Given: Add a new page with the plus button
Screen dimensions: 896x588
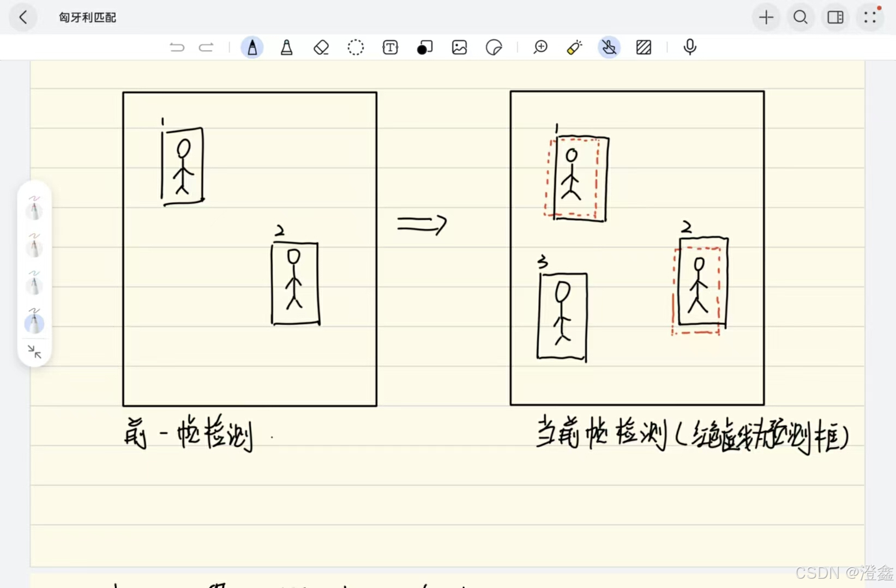Looking at the screenshot, I should 766,17.
